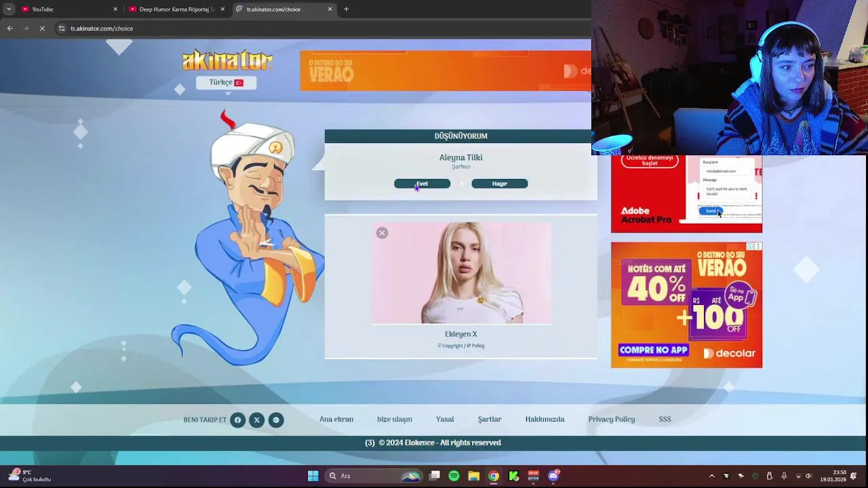
Task: Open File Explorer from the taskbar
Action: [x=474, y=476]
